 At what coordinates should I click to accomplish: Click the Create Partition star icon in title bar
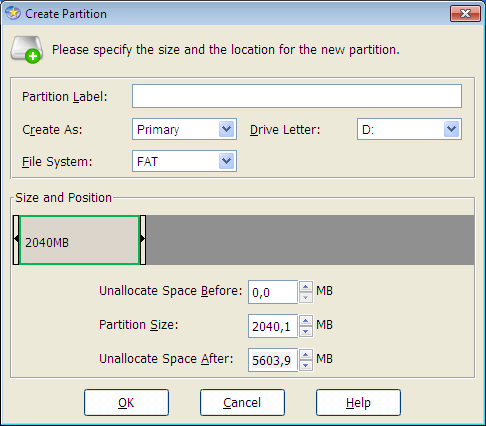click(x=13, y=13)
